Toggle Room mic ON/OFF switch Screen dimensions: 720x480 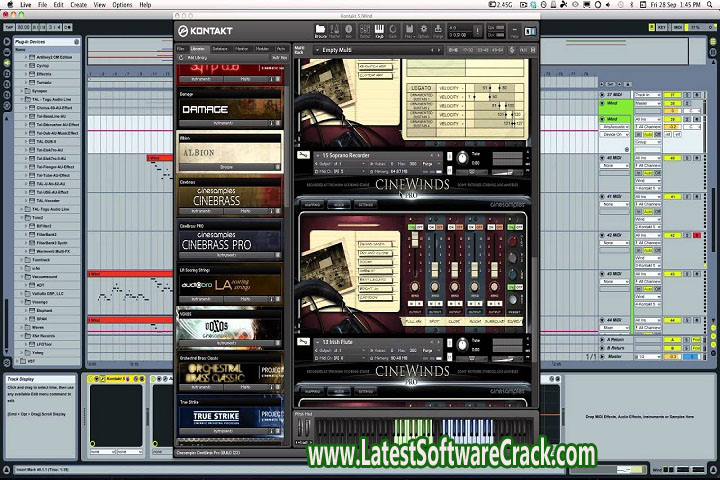tap(475, 227)
